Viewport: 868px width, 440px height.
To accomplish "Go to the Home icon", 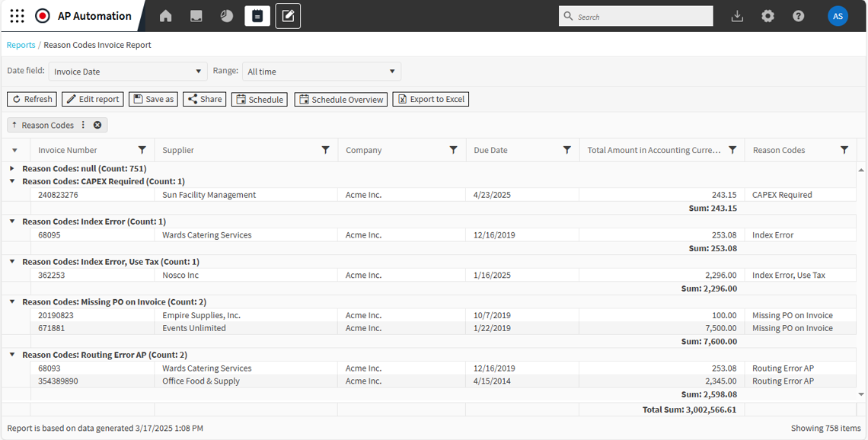I will pyautogui.click(x=165, y=16).
